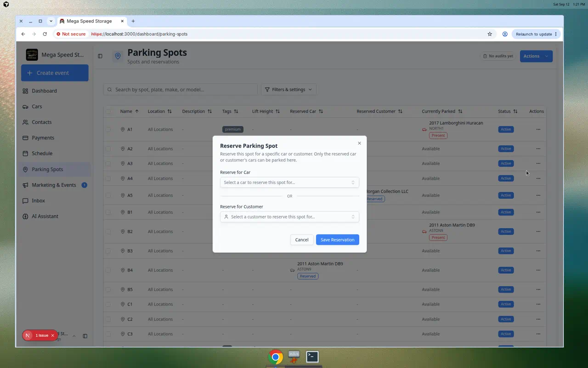This screenshot has height=368, width=588.
Task: Click the bookmark star icon in address bar
Action: coord(490,34)
